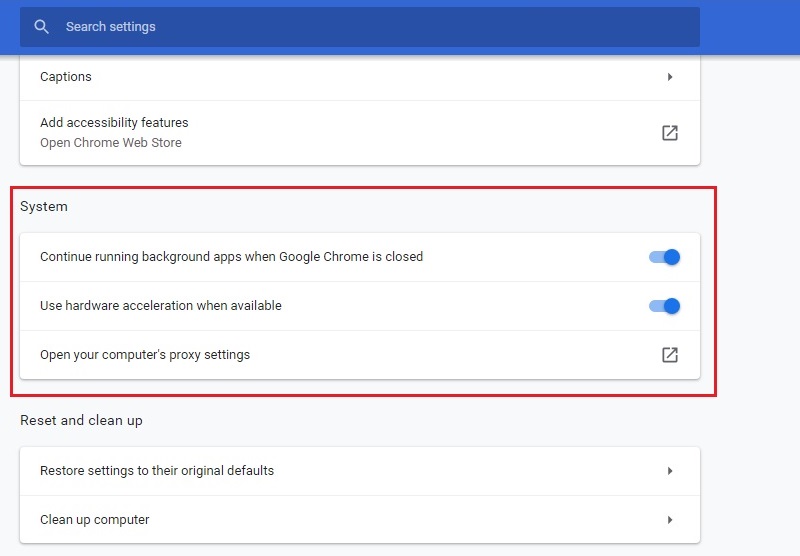Viewport: 800px width, 556px height.
Task: Click external link icon for accessibility features
Action: (670, 133)
